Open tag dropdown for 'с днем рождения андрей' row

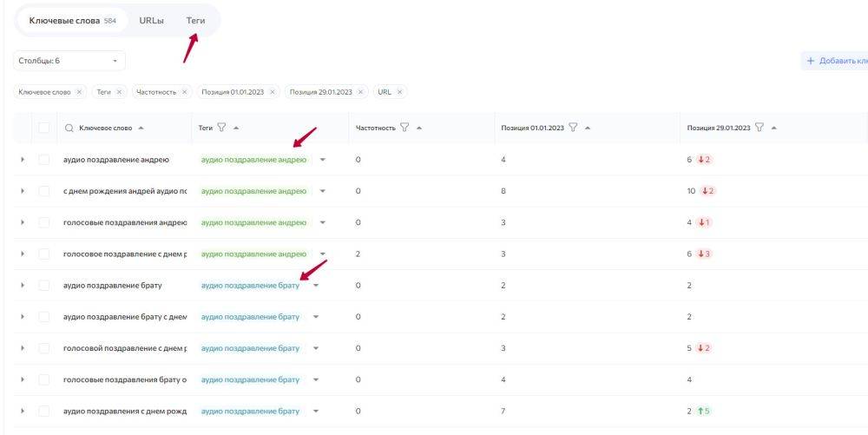pyautogui.click(x=323, y=192)
